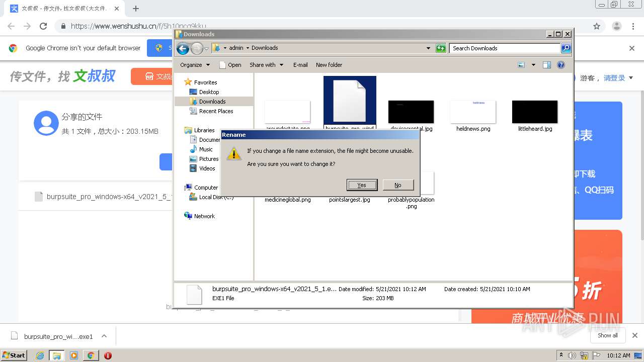The width and height of the screenshot is (644, 362).
Task: Click Show all downloads button
Action: (608, 335)
